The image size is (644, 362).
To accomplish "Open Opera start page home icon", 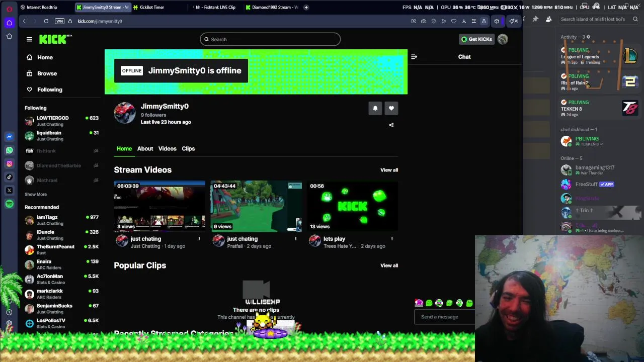I will [x=9, y=23].
